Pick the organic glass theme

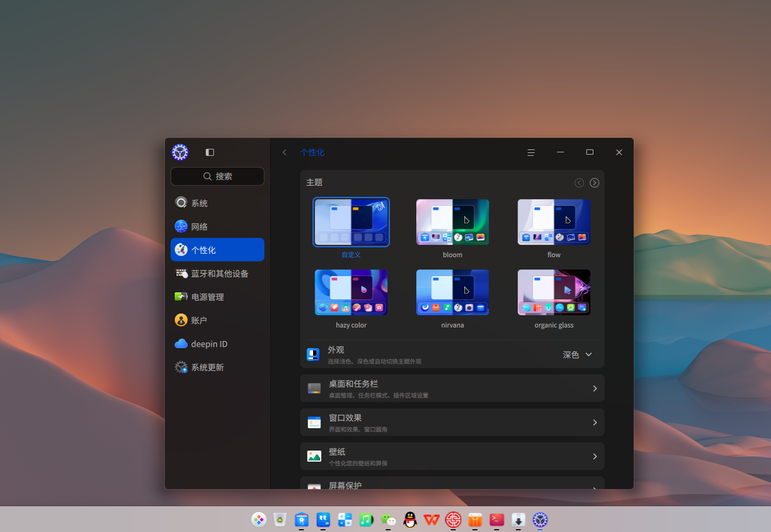[x=554, y=292]
